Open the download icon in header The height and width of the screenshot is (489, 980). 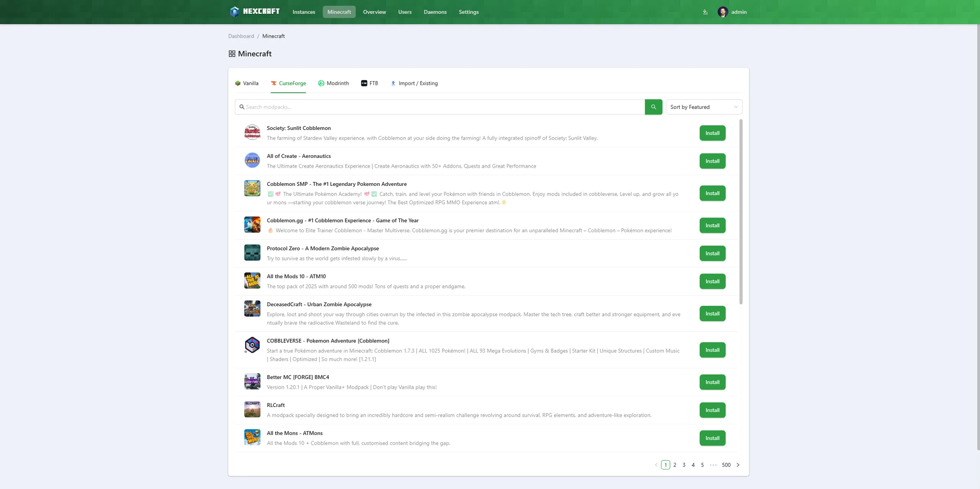coord(705,12)
